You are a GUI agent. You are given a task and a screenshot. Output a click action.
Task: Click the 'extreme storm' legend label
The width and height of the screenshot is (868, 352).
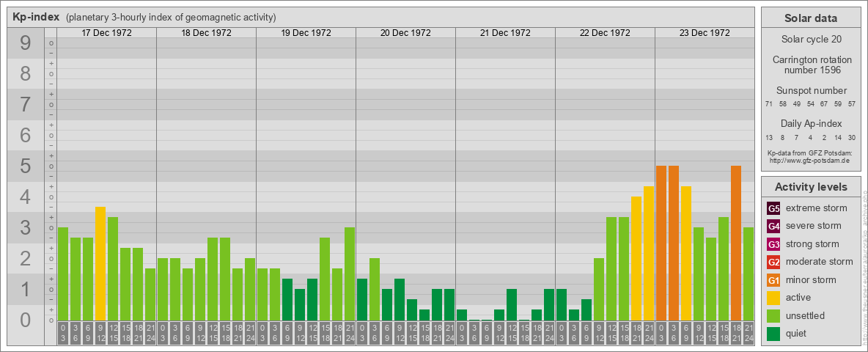(817, 208)
